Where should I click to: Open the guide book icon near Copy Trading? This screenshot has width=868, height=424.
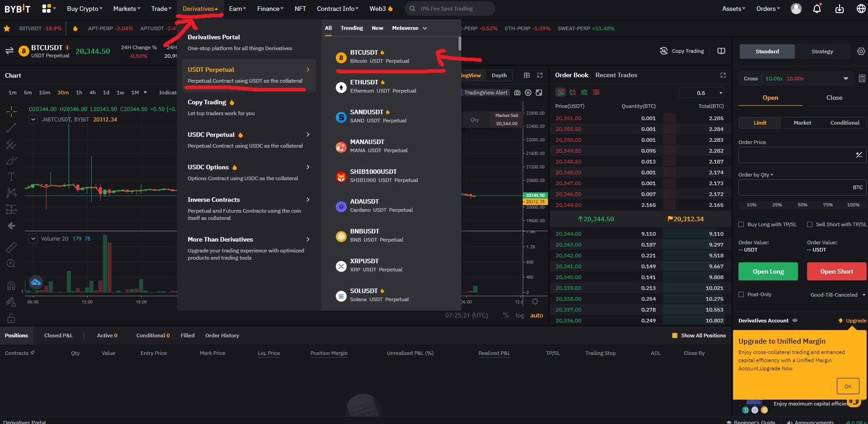(x=721, y=51)
